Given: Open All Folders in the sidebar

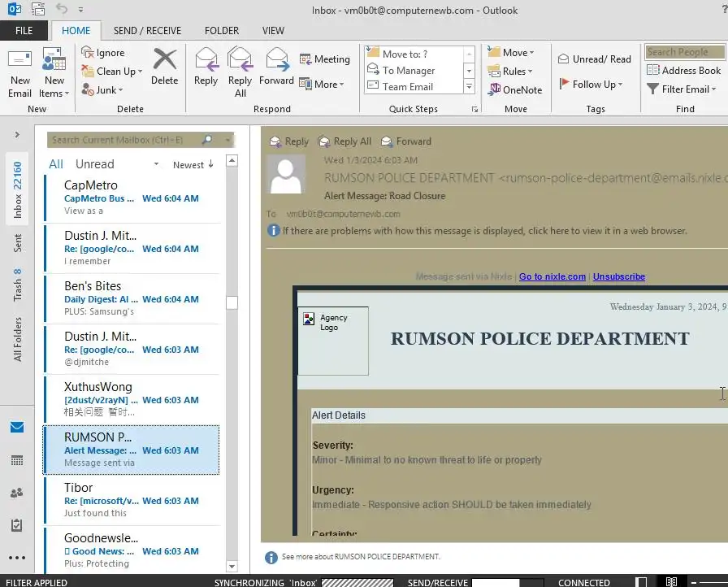Looking at the screenshot, I should (x=17, y=338).
